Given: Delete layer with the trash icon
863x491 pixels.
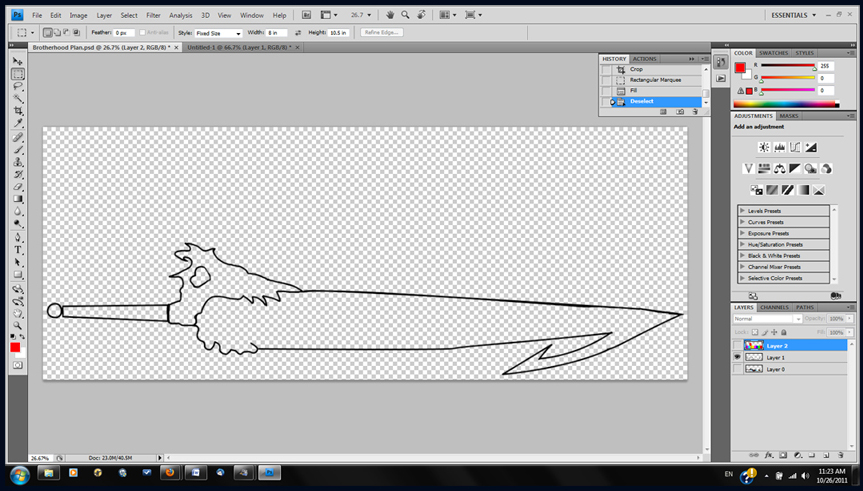Looking at the screenshot, I should pos(840,455).
